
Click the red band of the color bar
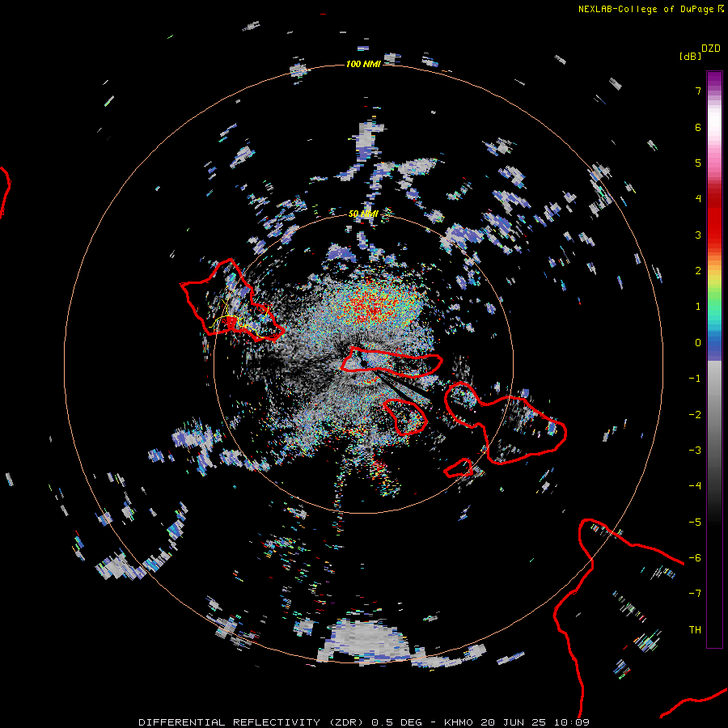click(x=714, y=218)
